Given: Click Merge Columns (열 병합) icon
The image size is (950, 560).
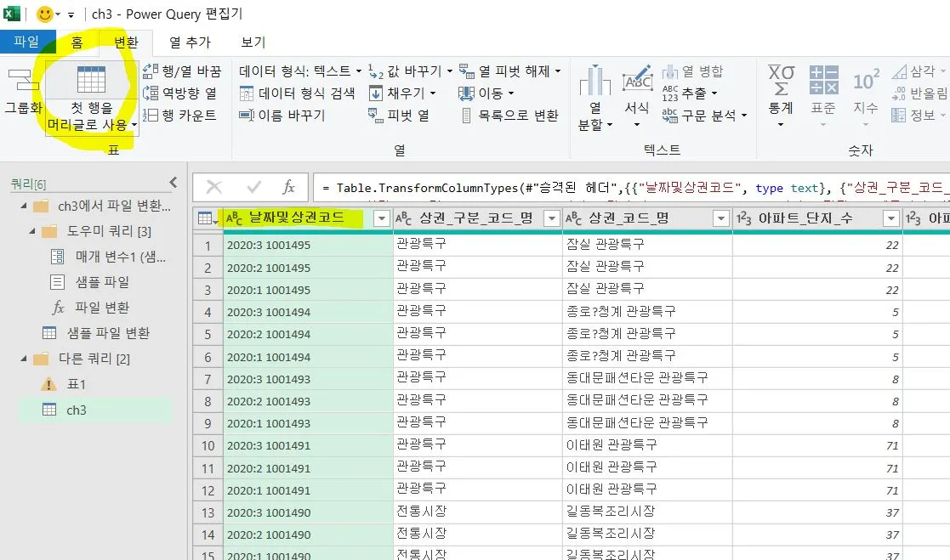Looking at the screenshot, I should click(670, 71).
